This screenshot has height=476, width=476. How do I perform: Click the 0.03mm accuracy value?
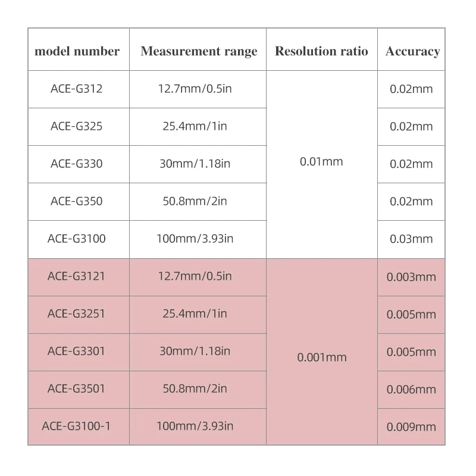(x=411, y=239)
